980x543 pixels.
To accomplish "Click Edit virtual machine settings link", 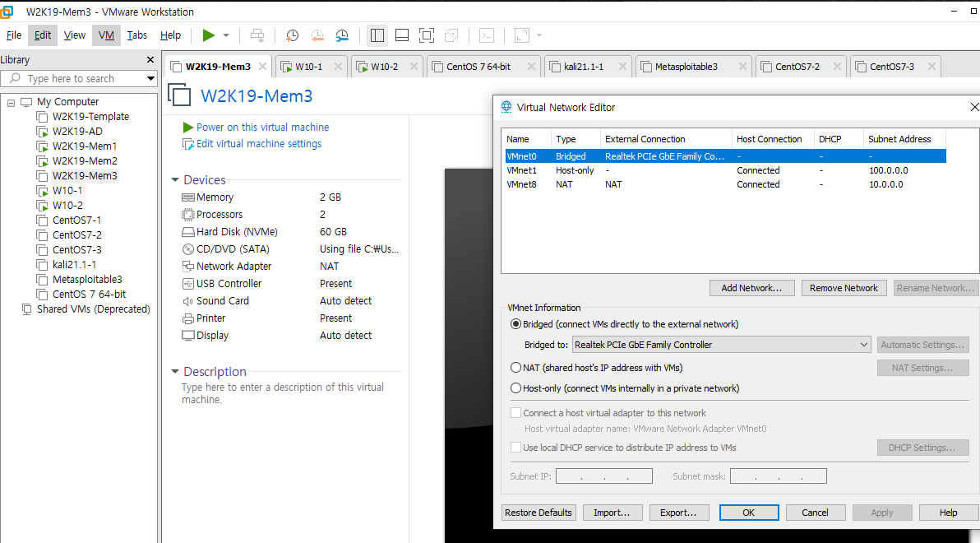I will (259, 144).
